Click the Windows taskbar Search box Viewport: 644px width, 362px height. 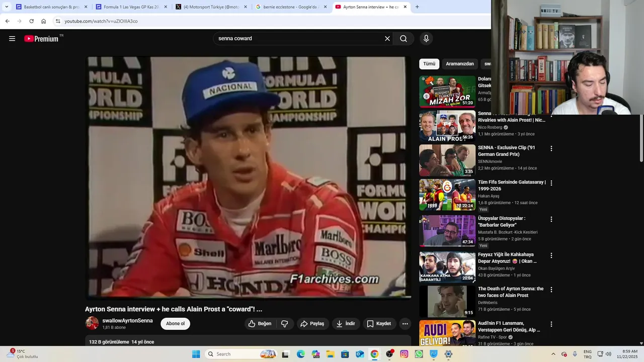click(242, 354)
